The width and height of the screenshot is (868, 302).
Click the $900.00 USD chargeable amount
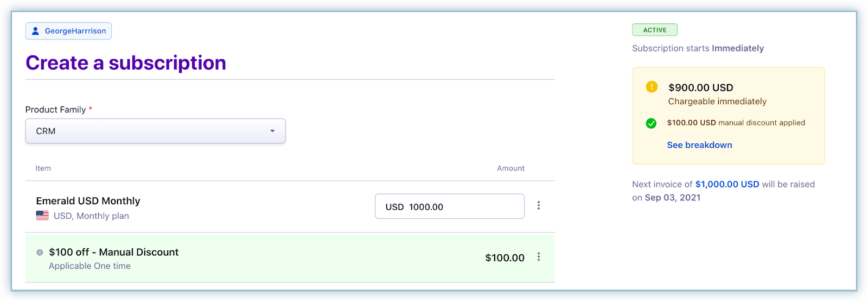[700, 87]
